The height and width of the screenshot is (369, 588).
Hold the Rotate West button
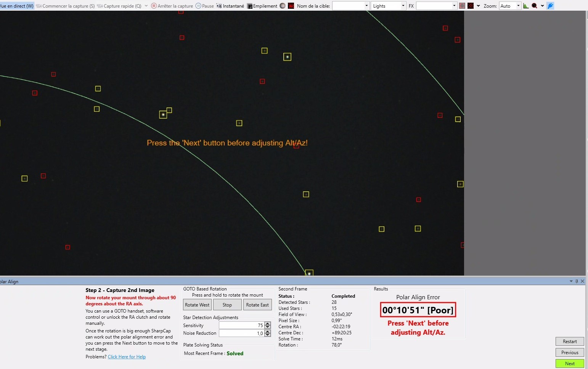(x=197, y=305)
